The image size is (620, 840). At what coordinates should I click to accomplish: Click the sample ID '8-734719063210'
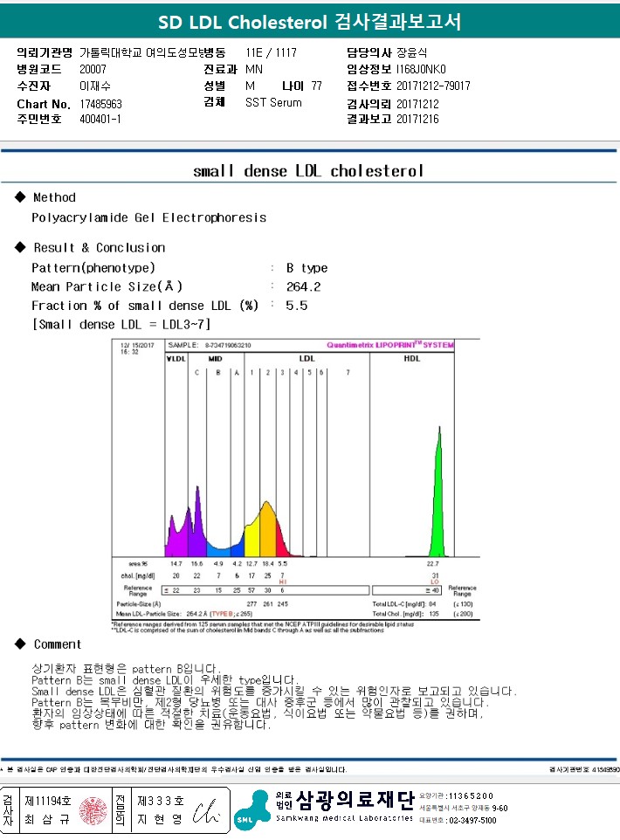(x=228, y=345)
